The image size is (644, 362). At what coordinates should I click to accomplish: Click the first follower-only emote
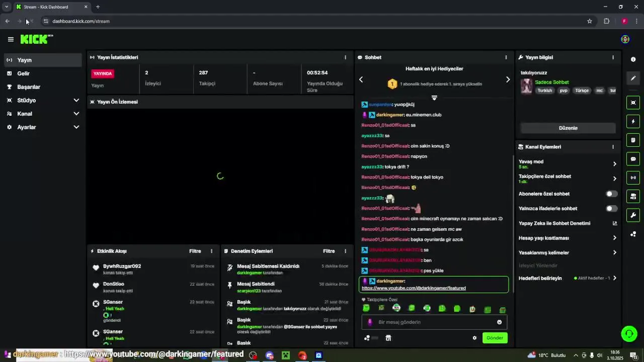click(x=366, y=308)
